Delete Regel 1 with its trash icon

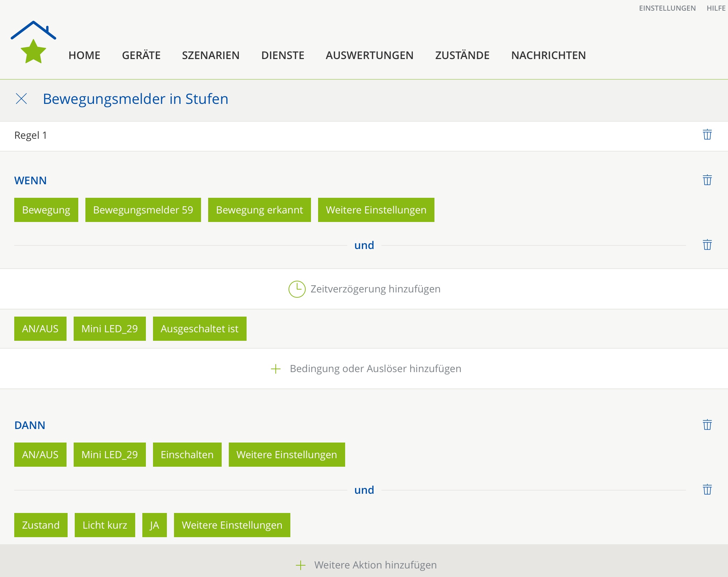point(707,135)
